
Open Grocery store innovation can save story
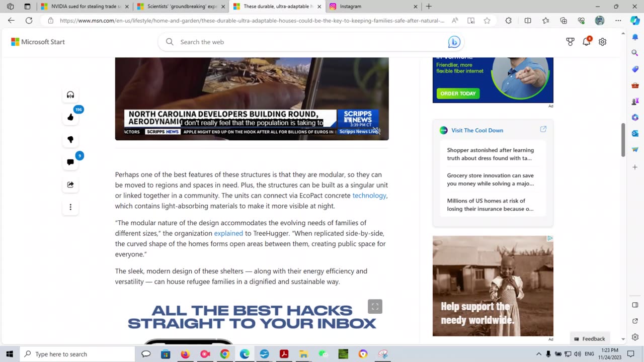(x=491, y=179)
